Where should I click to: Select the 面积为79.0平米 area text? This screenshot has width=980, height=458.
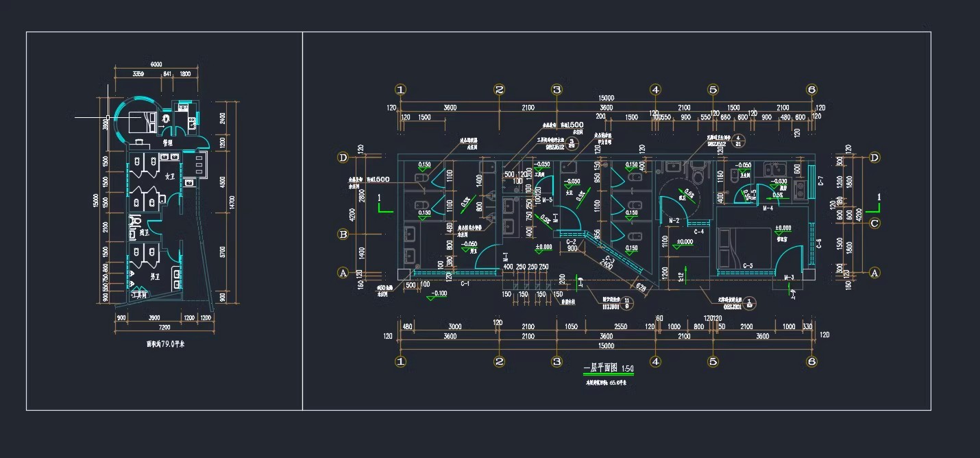pyautogui.click(x=165, y=344)
